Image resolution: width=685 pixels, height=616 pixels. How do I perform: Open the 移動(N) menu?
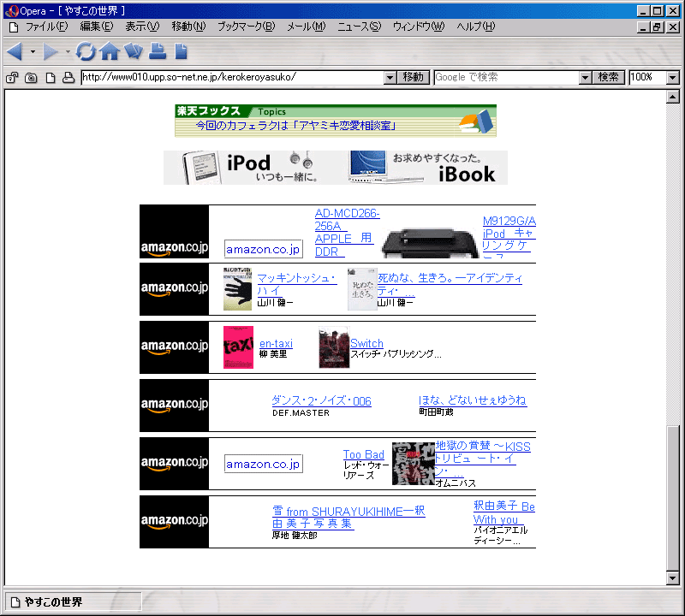pos(188,27)
